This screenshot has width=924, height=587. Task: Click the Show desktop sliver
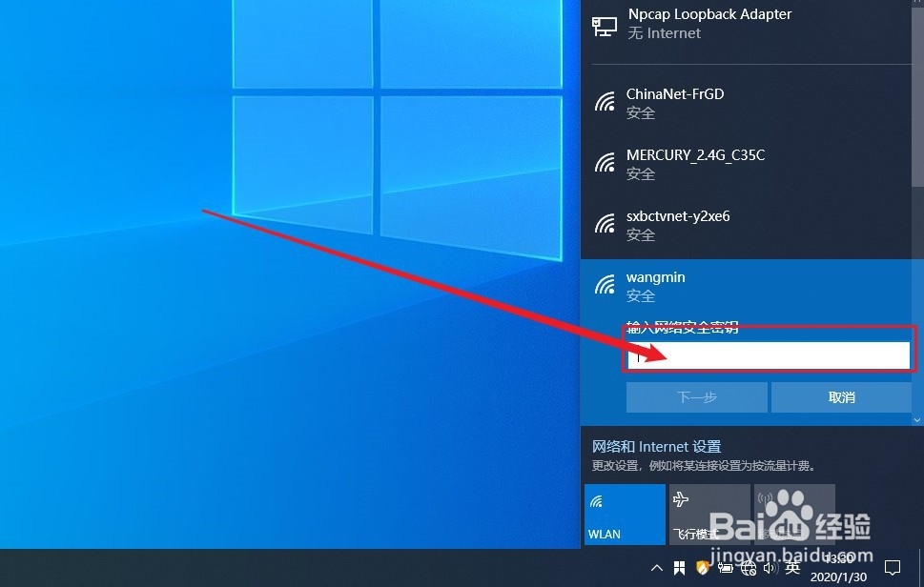click(x=921, y=568)
